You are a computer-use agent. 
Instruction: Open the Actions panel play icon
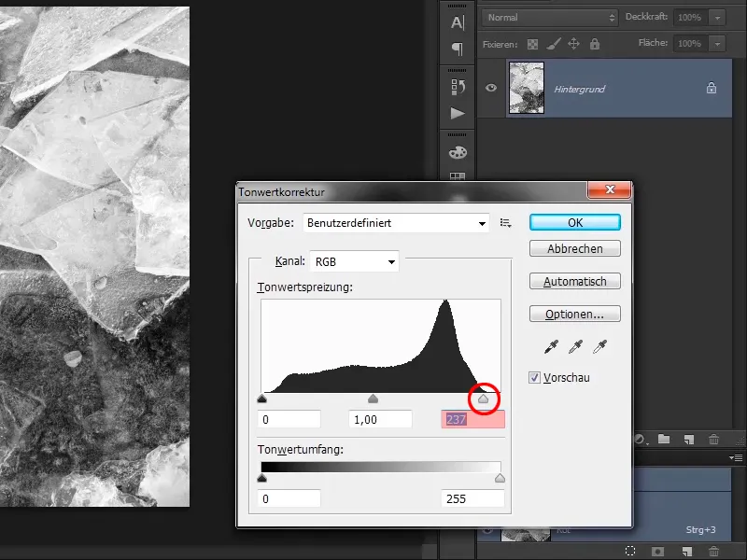pos(458,113)
